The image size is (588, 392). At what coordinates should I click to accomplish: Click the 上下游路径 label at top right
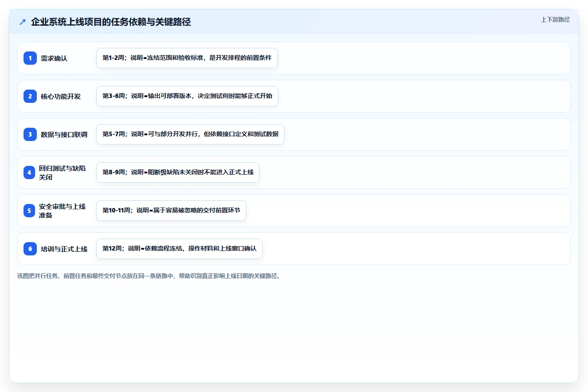click(555, 20)
